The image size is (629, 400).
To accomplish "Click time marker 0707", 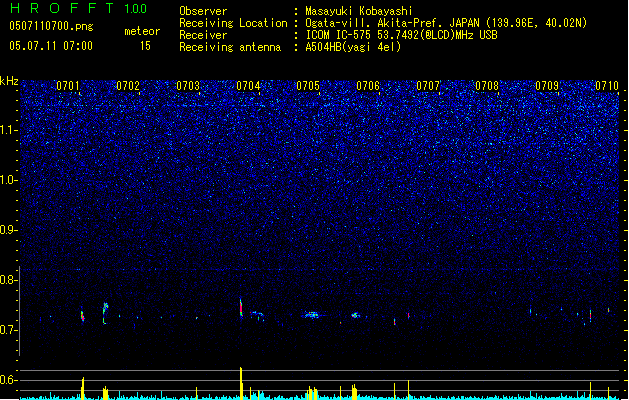I will click(x=428, y=86).
